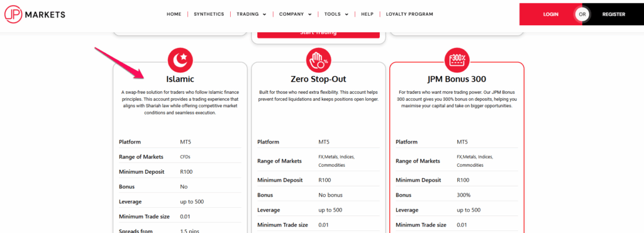The height and width of the screenshot is (233, 644).
Task: Open the Help menu item
Action: [x=367, y=14]
